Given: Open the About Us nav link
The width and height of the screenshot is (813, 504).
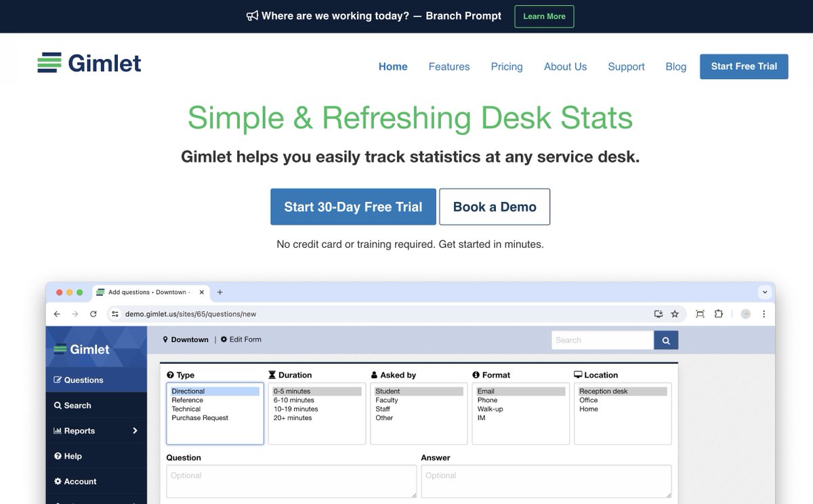Looking at the screenshot, I should point(566,66).
